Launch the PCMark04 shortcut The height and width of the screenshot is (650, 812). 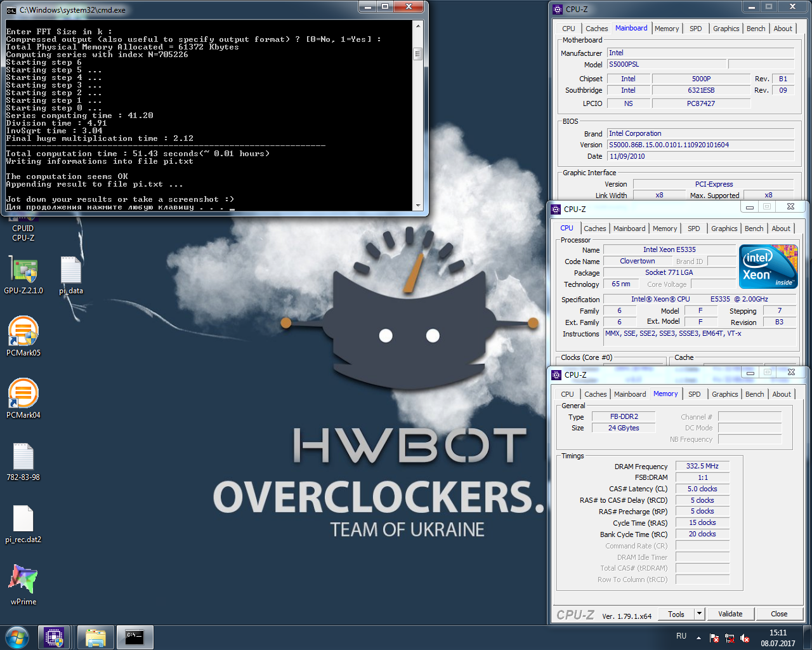[23, 397]
